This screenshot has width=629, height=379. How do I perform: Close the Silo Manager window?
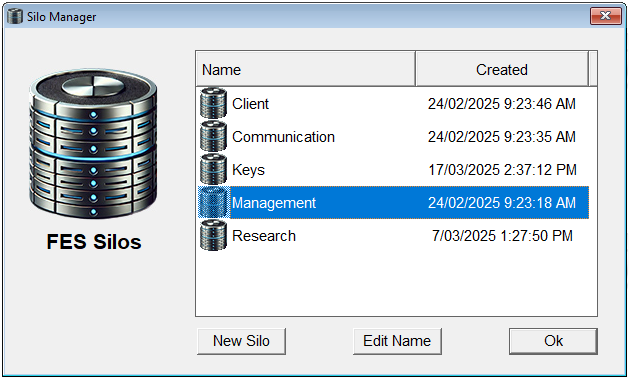coord(606,16)
